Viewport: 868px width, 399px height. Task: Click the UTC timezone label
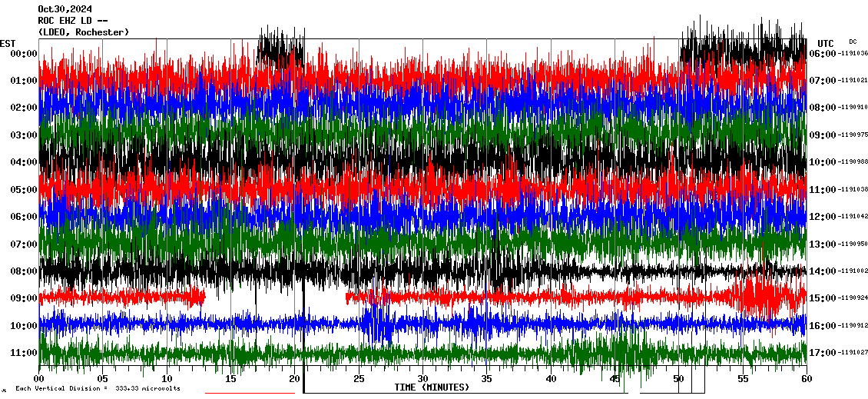pyautogui.click(x=826, y=43)
